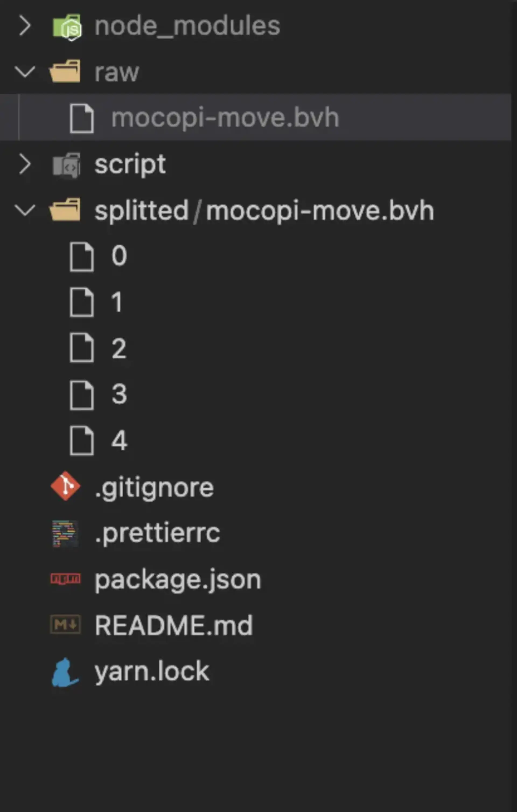This screenshot has height=812, width=517.
Task: Select file named 4 in splitted folder
Action: (x=119, y=440)
